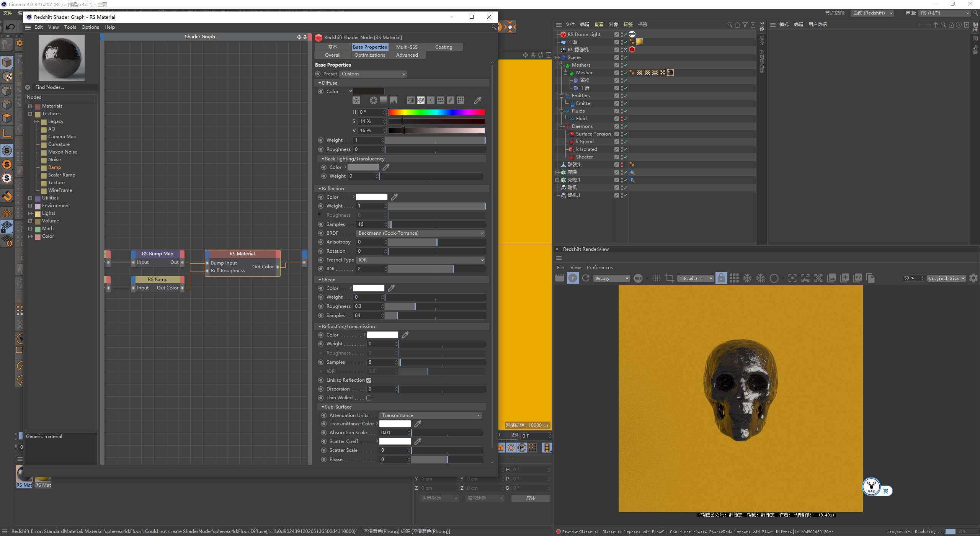
Task: Click the Transmittance Color eyedropper
Action: point(418,423)
